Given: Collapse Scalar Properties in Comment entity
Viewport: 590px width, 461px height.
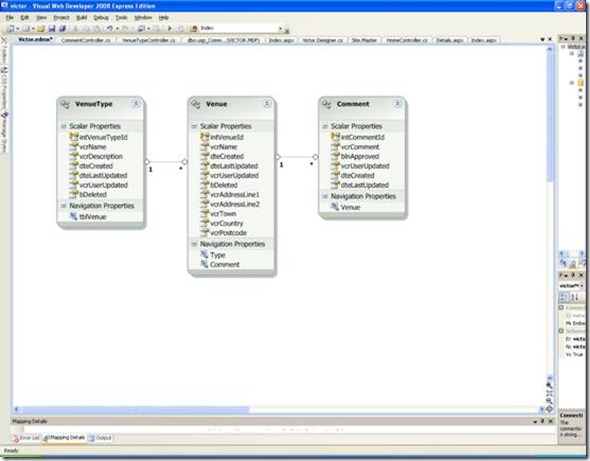Looking at the screenshot, I should click(325, 126).
